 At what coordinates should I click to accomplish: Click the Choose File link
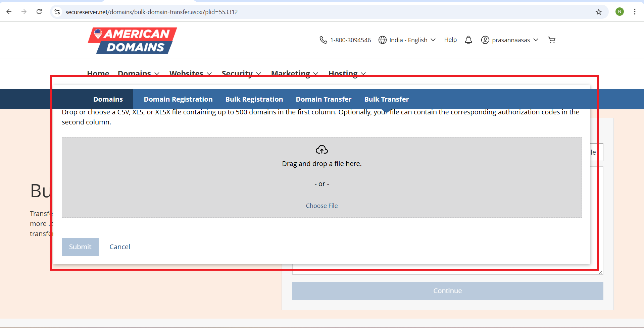pos(321,206)
